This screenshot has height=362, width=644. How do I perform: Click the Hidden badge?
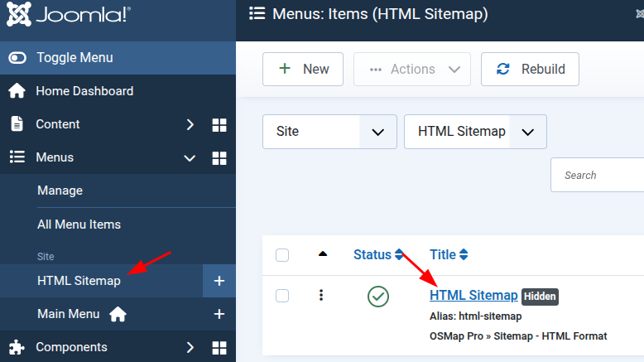pos(540,297)
